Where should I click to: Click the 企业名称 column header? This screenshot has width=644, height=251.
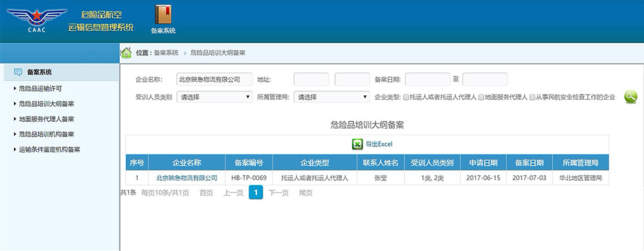click(x=187, y=162)
